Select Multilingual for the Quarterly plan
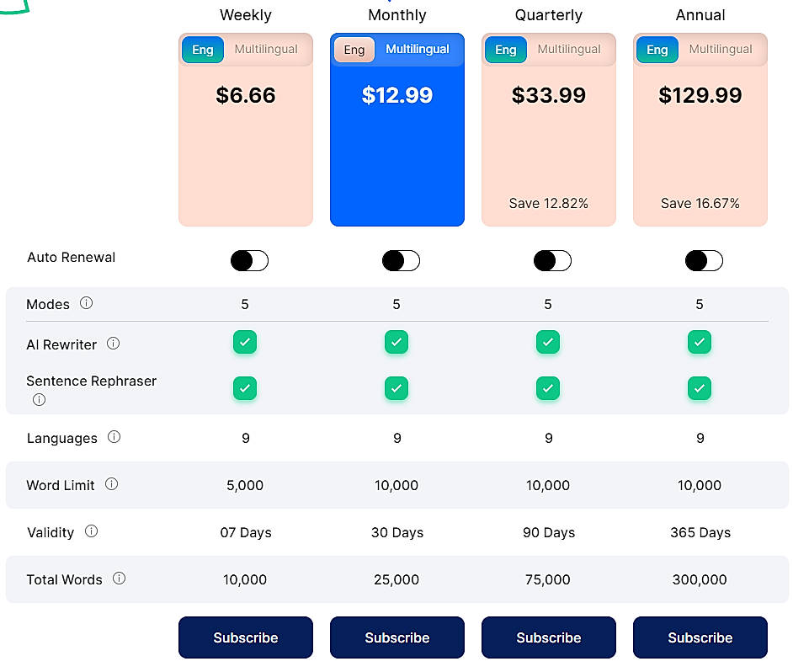The height and width of the screenshot is (672, 793). [x=569, y=50]
